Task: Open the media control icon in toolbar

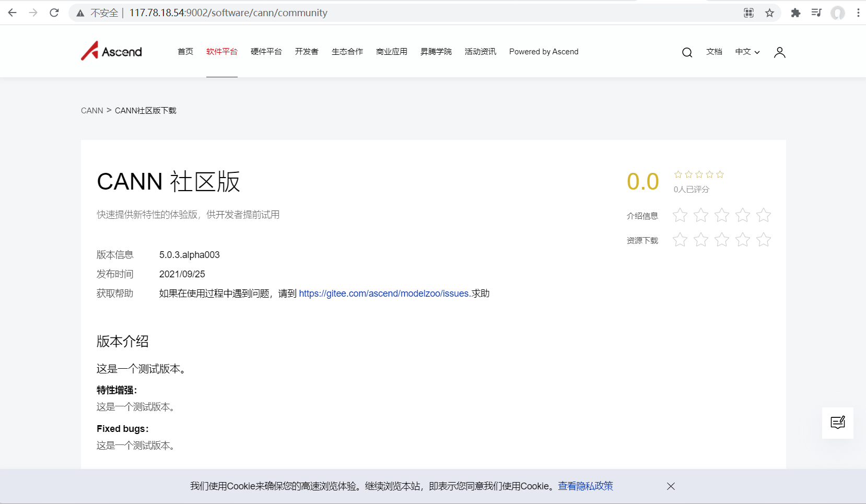Action: click(x=816, y=13)
